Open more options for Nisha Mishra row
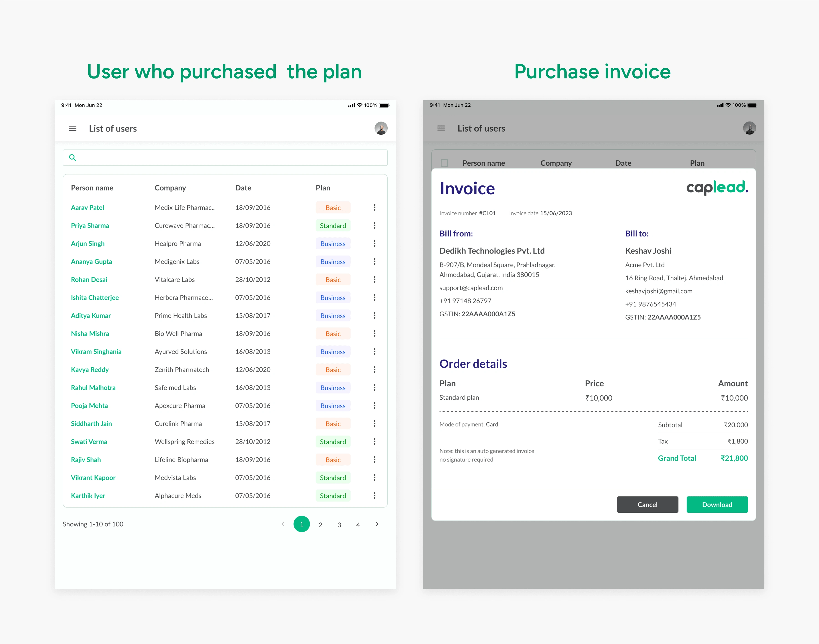Screen dimensions: 819x644 coord(374,334)
